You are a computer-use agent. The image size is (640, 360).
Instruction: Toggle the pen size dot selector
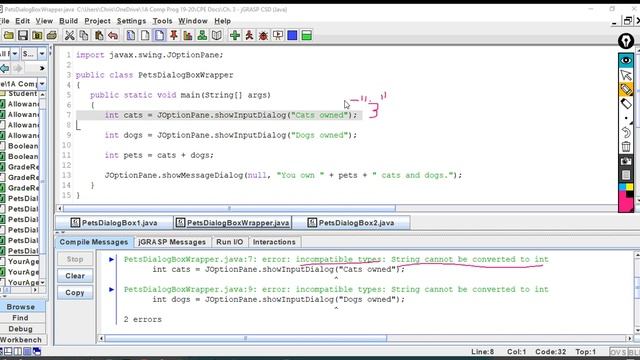coord(626,118)
